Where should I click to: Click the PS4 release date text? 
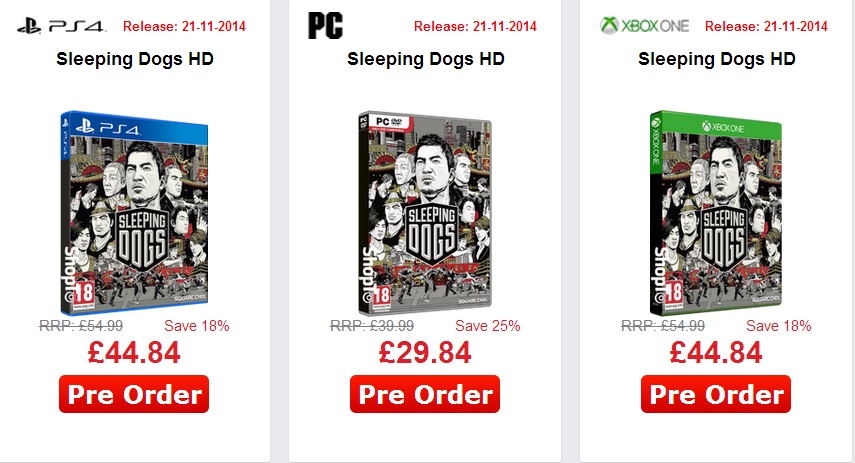184,26
